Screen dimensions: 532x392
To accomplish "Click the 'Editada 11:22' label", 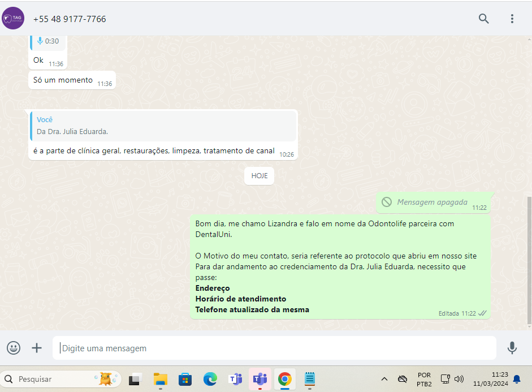I will tap(457, 313).
